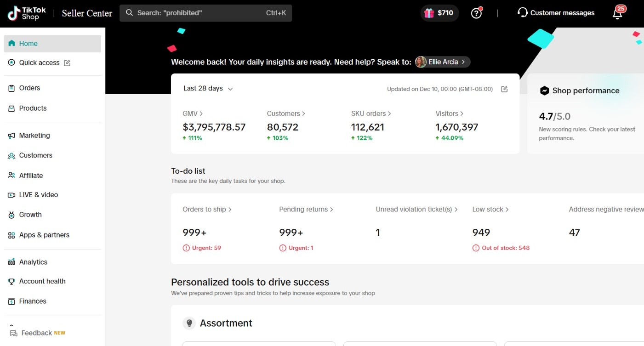Click the edit metrics icon near update time
The height and width of the screenshot is (346, 644).
[x=504, y=89]
